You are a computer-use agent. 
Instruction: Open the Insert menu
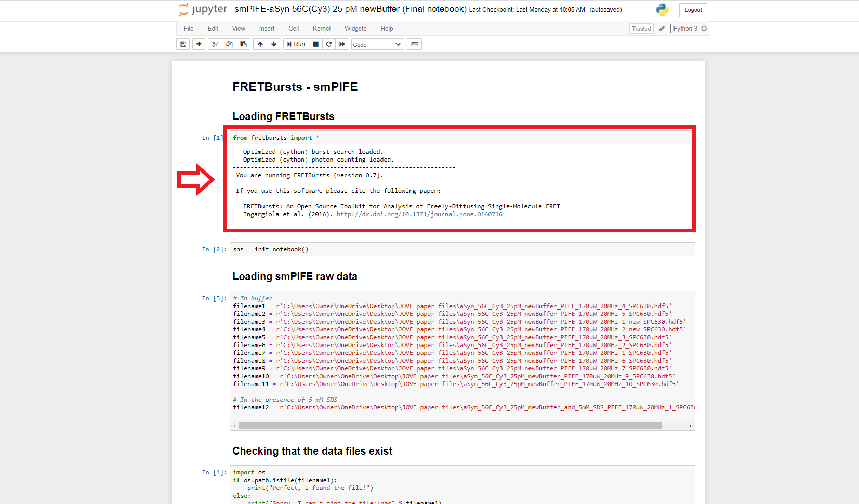tap(267, 29)
